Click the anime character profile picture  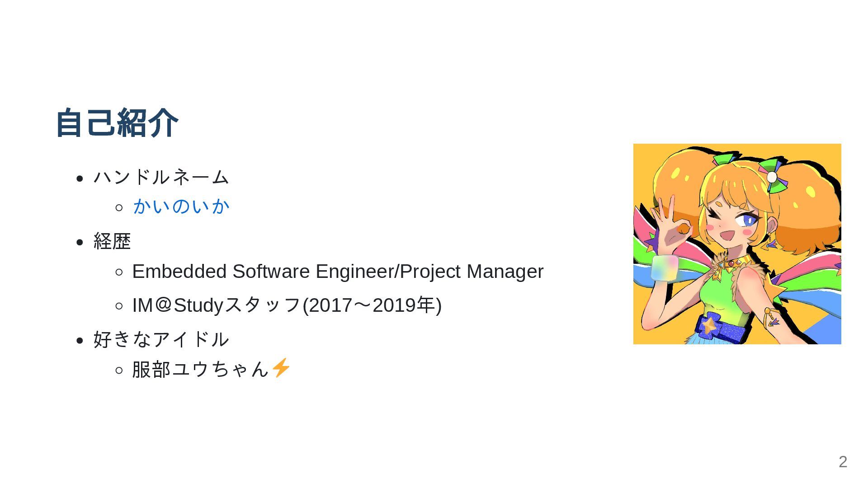pos(737,244)
